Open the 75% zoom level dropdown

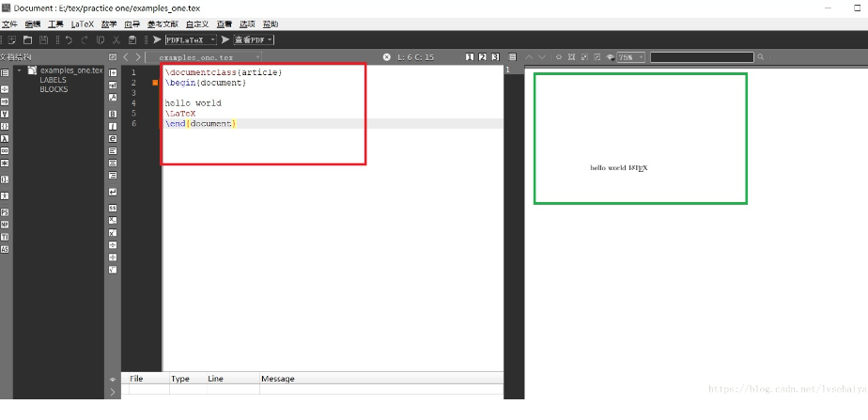[x=631, y=57]
